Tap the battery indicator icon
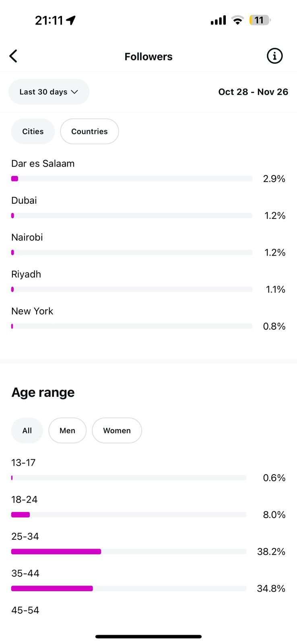297x644 pixels. [260, 20]
